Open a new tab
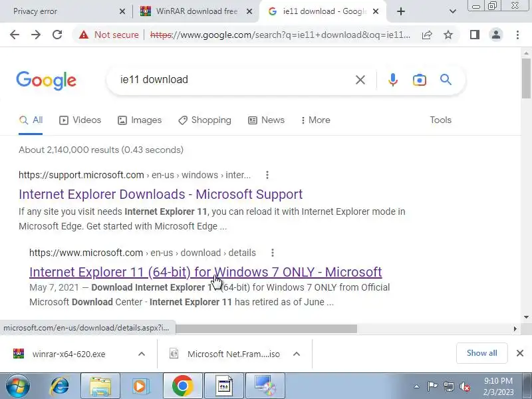This screenshot has width=532, height=399. point(401,11)
